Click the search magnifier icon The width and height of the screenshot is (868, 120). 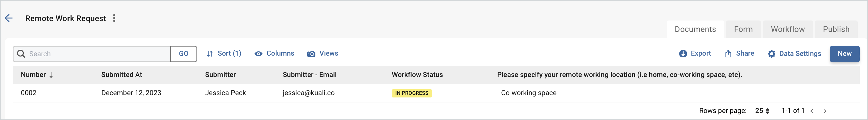coord(21,54)
